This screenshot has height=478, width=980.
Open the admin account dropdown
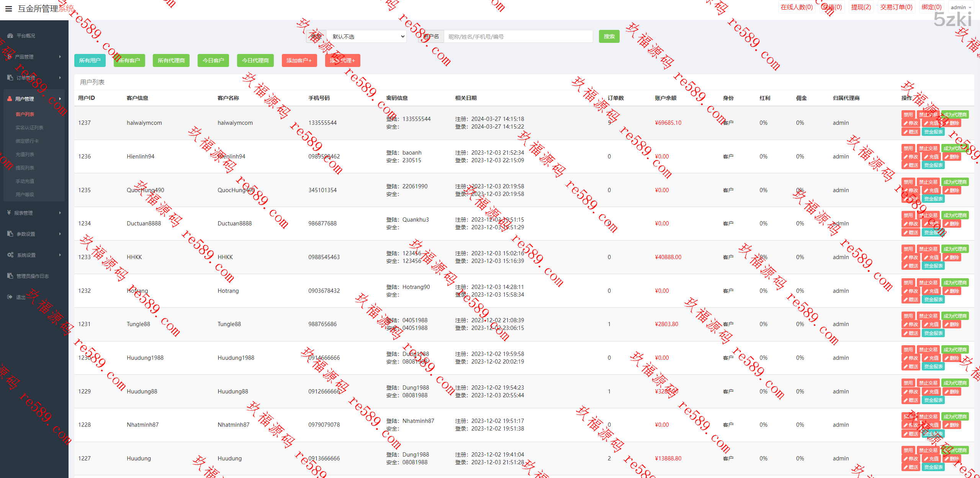tap(961, 7)
